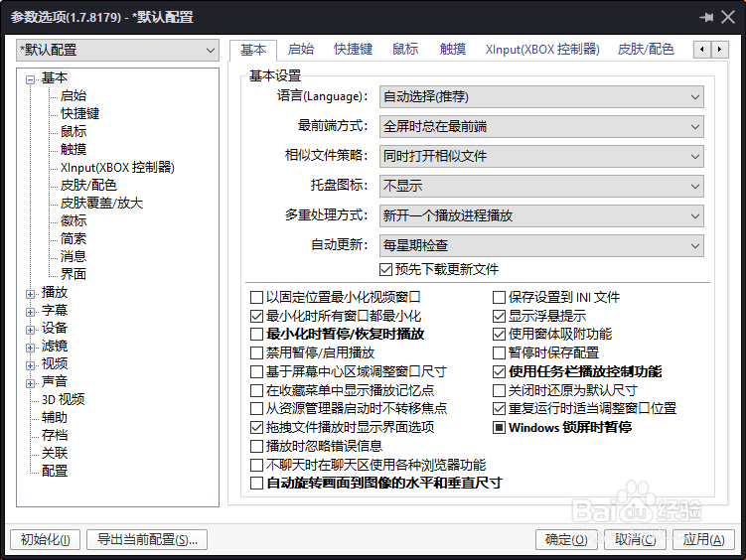Image resolution: width=746 pixels, height=560 pixels.
Task: Select 快捷键 in the settings tree
Action: coord(79,113)
